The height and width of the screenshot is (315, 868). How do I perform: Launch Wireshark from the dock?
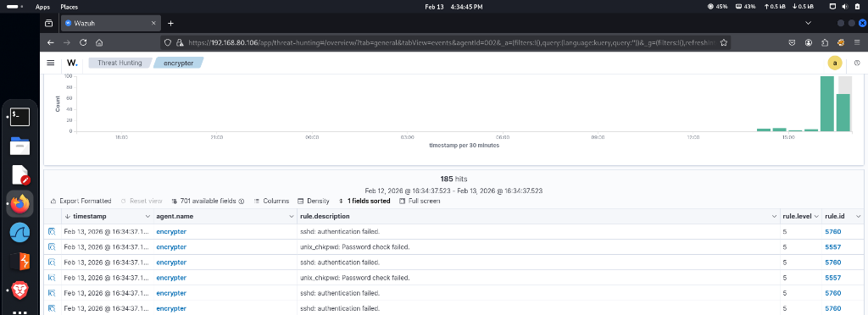point(20,233)
